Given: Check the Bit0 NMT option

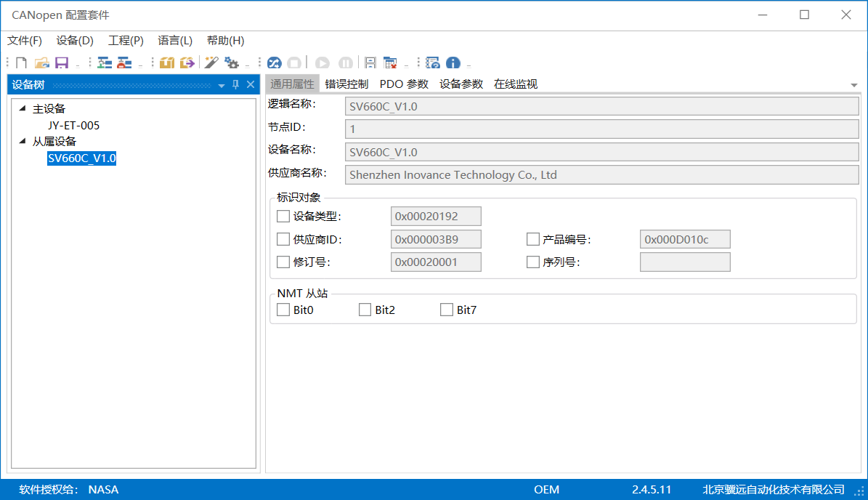Looking at the screenshot, I should point(283,310).
